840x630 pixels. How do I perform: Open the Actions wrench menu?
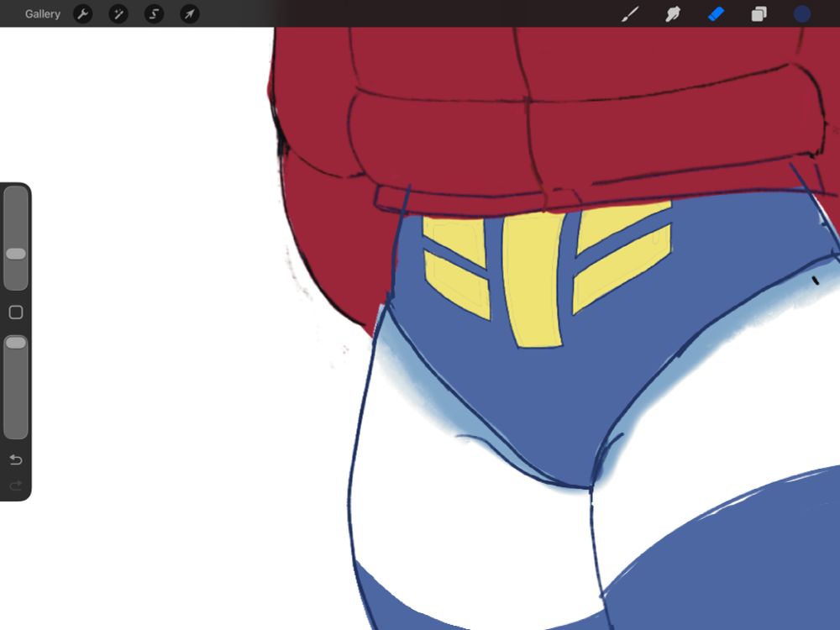[x=82, y=14]
